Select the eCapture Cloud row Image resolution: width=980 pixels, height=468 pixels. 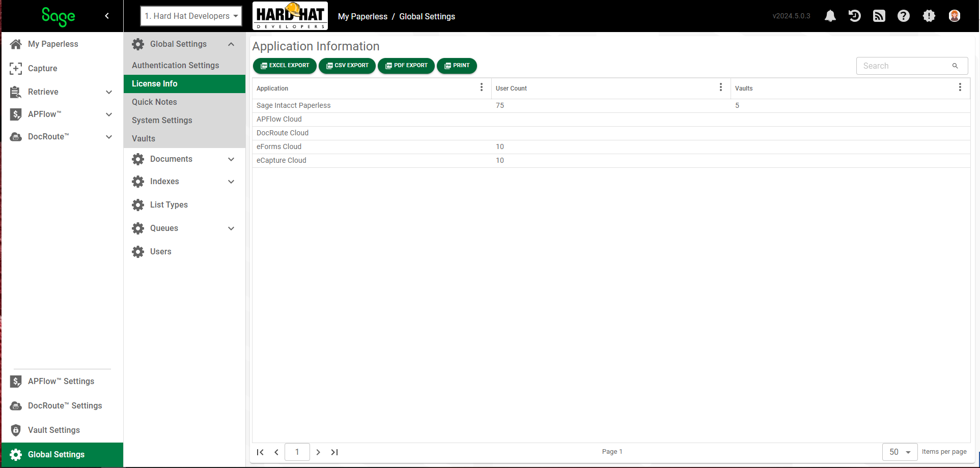tap(611, 160)
